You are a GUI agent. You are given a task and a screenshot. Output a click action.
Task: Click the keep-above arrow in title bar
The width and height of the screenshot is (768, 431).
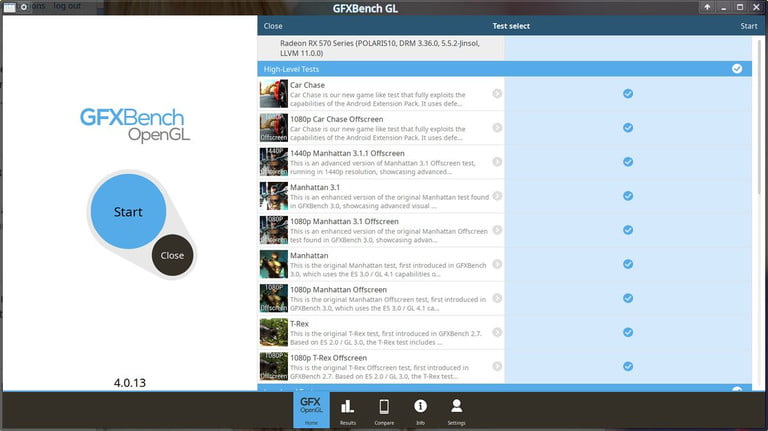click(707, 7)
